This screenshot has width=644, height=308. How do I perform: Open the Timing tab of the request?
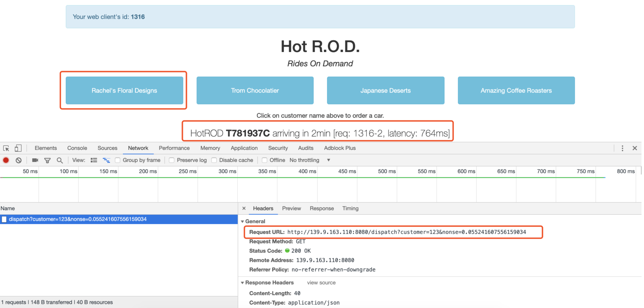tap(350, 209)
